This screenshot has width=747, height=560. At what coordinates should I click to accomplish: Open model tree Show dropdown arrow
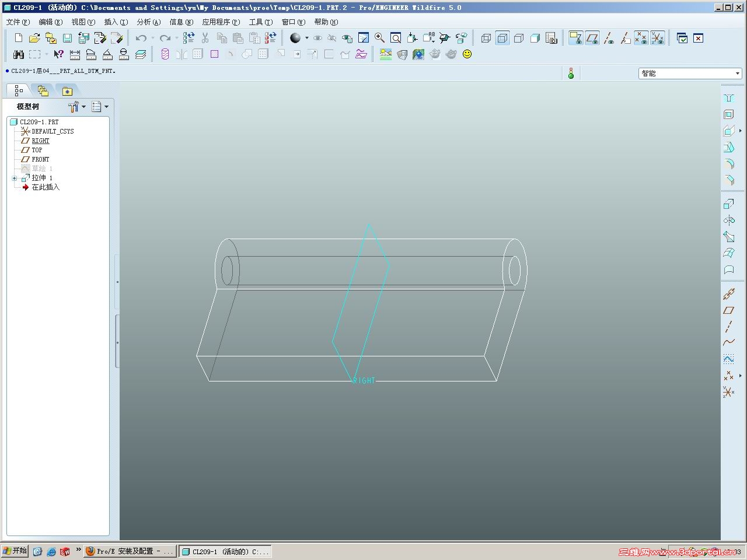[106, 107]
